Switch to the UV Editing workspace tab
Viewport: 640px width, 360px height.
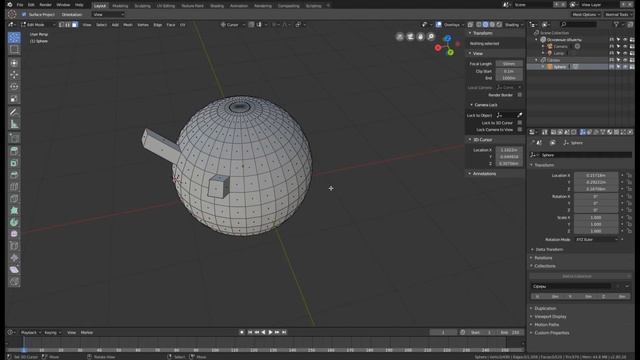pyautogui.click(x=166, y=6)
